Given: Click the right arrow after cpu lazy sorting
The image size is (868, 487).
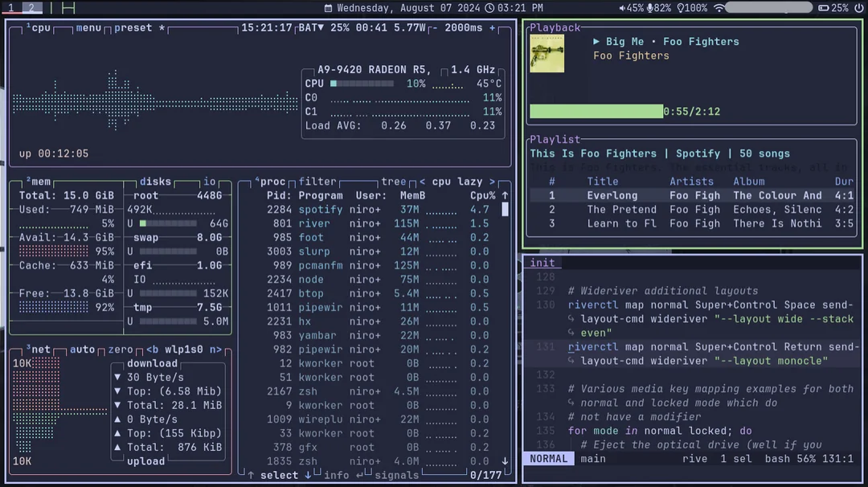Looking at the screenshot, I should pyautogui.click(x=493, y=182).
